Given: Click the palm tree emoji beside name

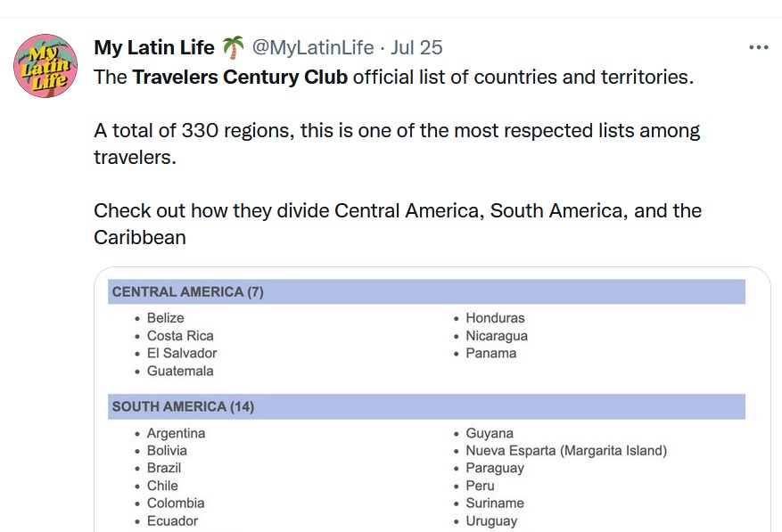Looking at the screenshot, I should [233, 47].
